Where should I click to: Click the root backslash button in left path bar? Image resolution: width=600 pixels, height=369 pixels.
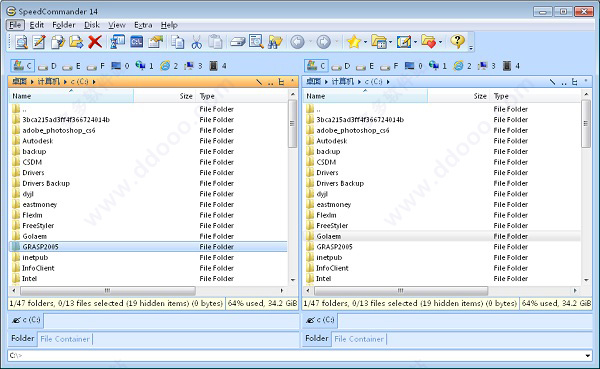pos(259,82)
